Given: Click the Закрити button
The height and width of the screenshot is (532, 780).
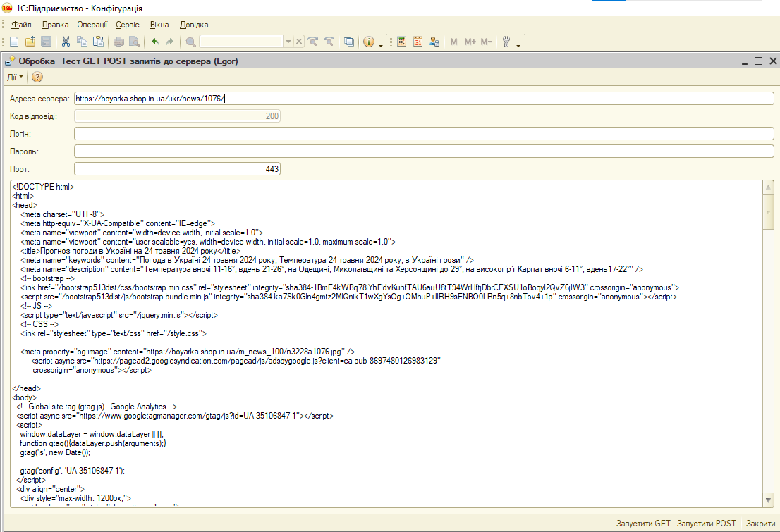Looking at the screenshot, I should point(760,524).
